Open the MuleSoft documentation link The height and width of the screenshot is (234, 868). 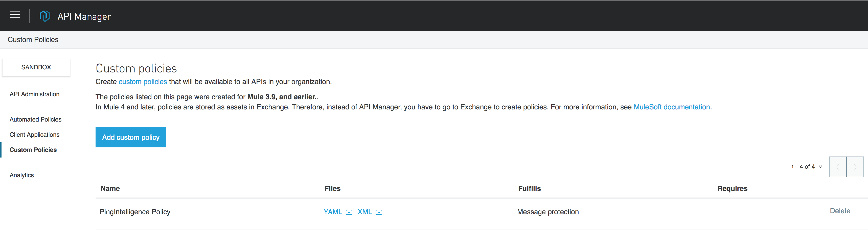coord(672,107)
